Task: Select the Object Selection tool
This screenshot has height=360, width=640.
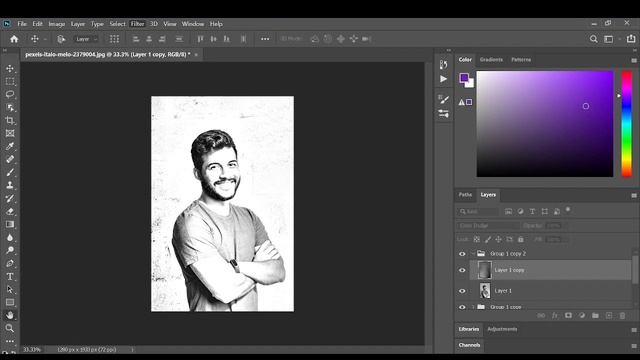Action: coord(10,107)
